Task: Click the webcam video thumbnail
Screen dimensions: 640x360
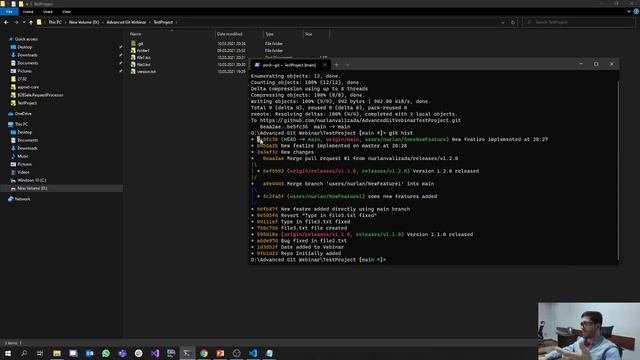Action: click(589, 331)
